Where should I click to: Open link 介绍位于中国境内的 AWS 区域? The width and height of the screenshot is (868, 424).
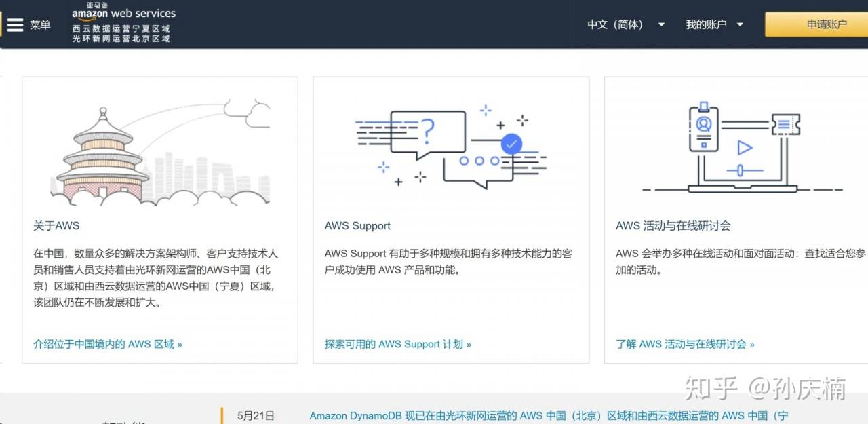point(108,344)
